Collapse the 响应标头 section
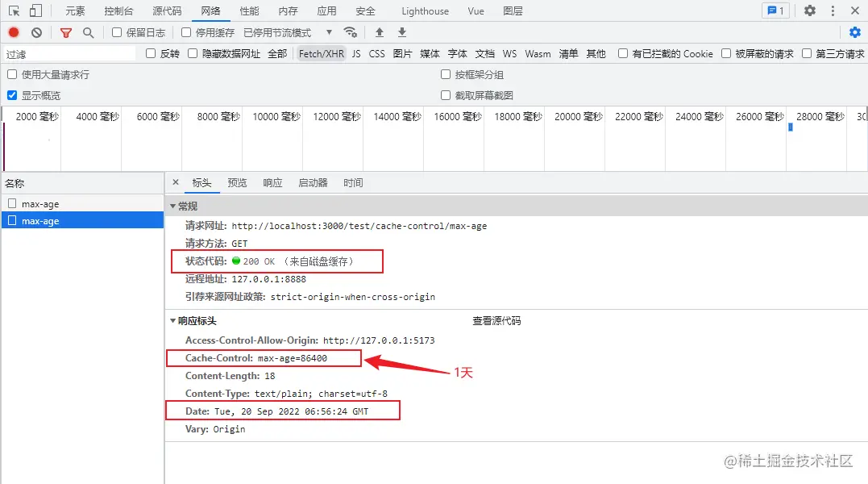Screen dimensions: 868x484 click(172, 320)
